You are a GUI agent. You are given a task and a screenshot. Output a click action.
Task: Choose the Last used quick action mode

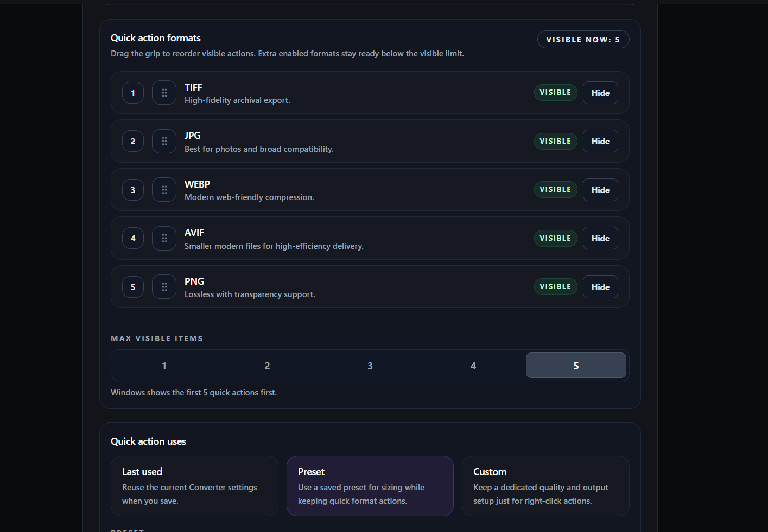[x=194, y=486]
